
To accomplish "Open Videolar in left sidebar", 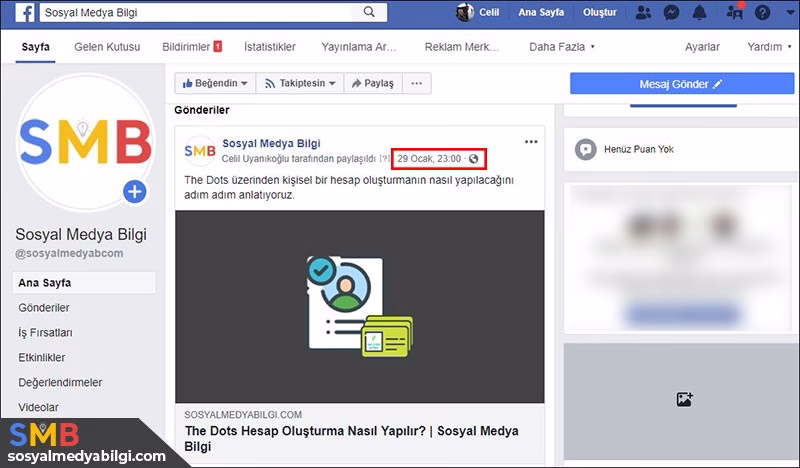I will click(38, 407).
